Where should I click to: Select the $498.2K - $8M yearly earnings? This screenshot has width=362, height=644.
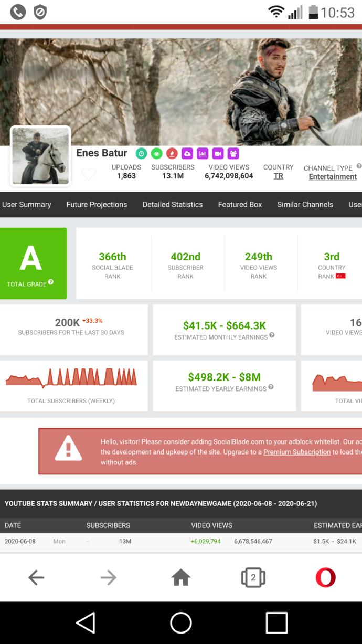point(225,377)
